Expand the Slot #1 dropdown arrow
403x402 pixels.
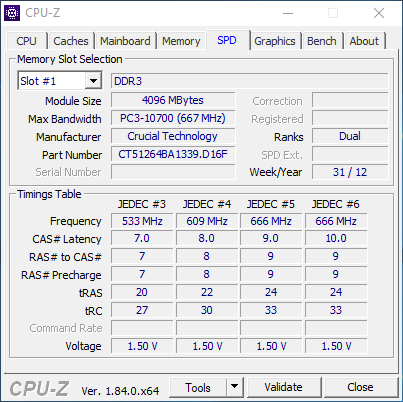pos(93,81)
